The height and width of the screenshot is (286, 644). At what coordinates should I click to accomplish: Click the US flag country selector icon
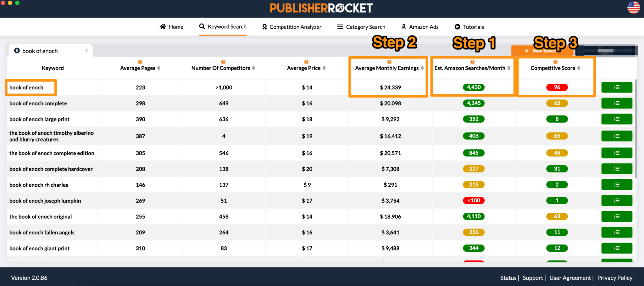[x=633, y=8]
